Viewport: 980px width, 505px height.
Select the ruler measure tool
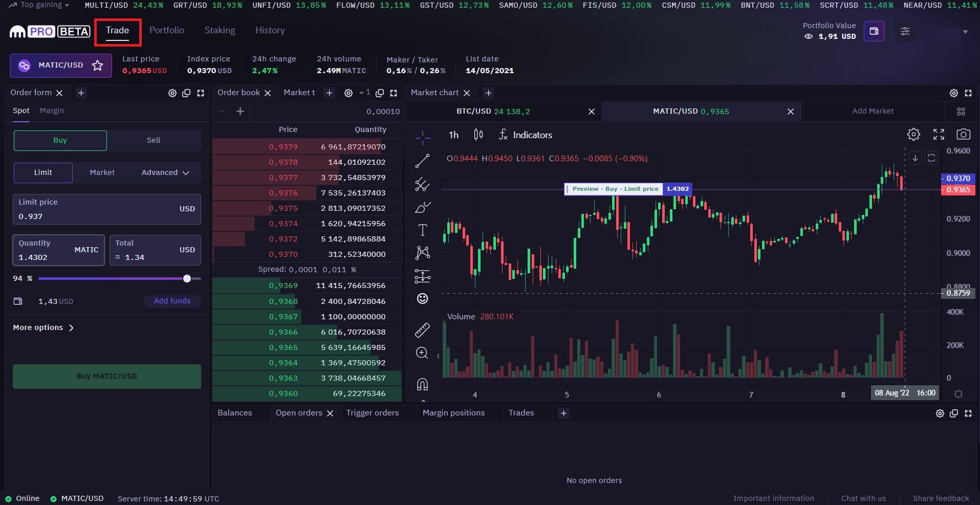pos(422,330)
